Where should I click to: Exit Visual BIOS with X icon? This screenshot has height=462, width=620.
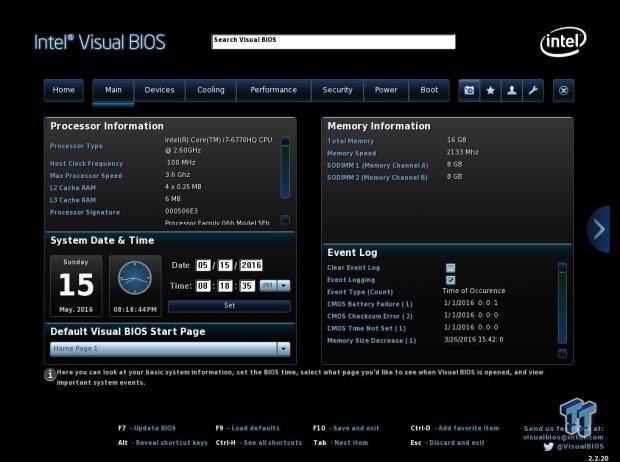[563, 91]
